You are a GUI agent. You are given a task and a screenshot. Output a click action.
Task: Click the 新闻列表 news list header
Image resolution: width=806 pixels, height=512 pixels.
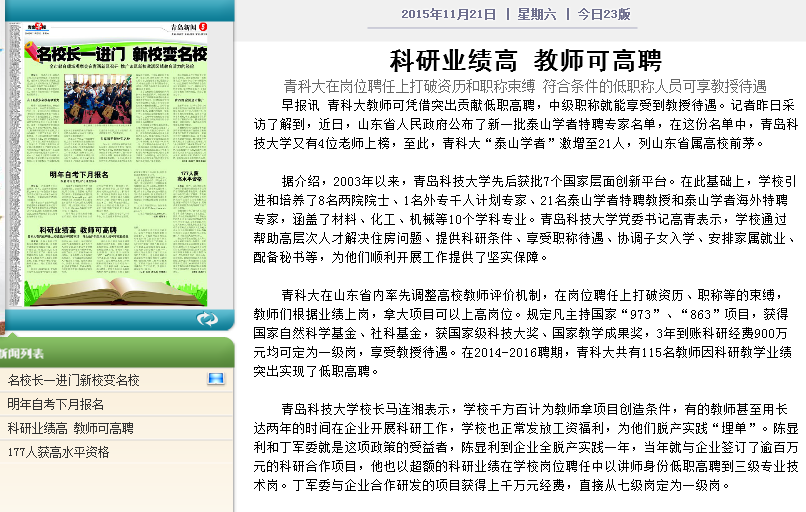point(22,354)
